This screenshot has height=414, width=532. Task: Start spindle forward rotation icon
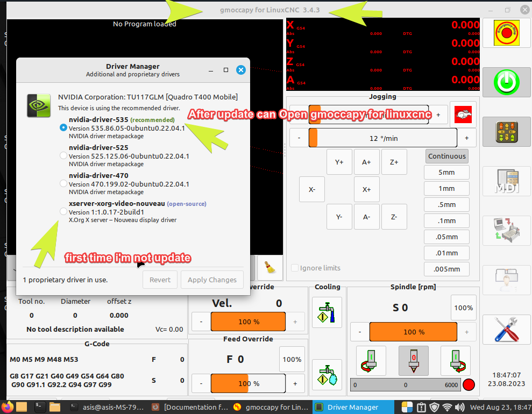coord(455,361)
